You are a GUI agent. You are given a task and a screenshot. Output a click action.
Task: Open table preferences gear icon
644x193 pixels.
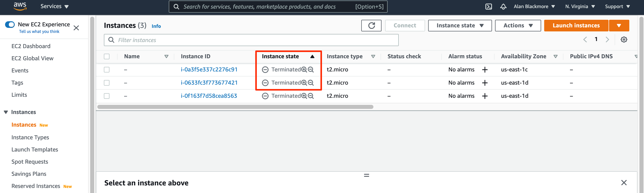pos(624,40)
